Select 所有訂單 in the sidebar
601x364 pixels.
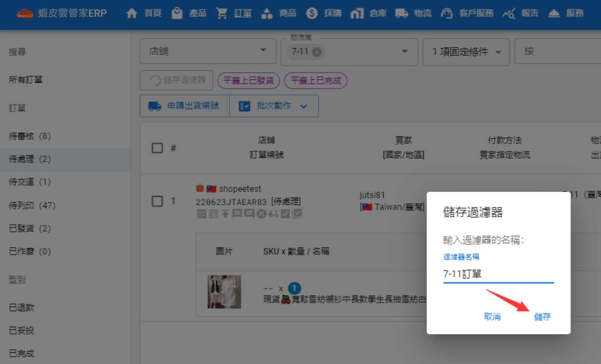tap(26, 80)
